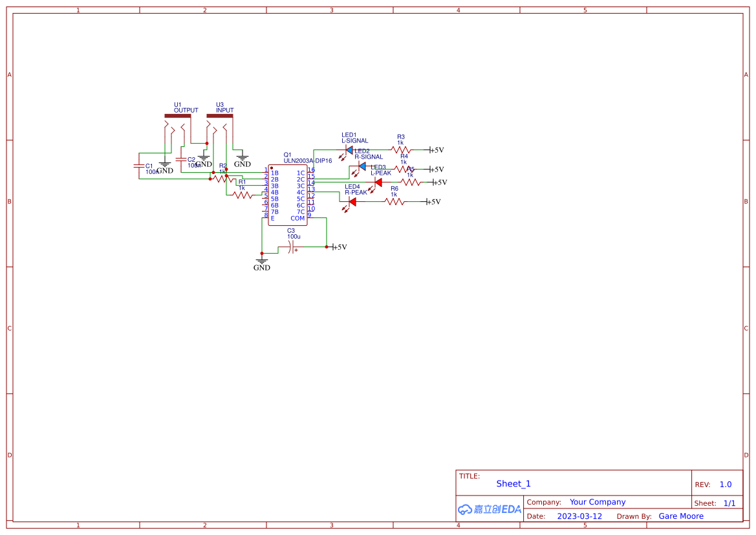
Task: Click the Your Company text
Action: (597, 501)
